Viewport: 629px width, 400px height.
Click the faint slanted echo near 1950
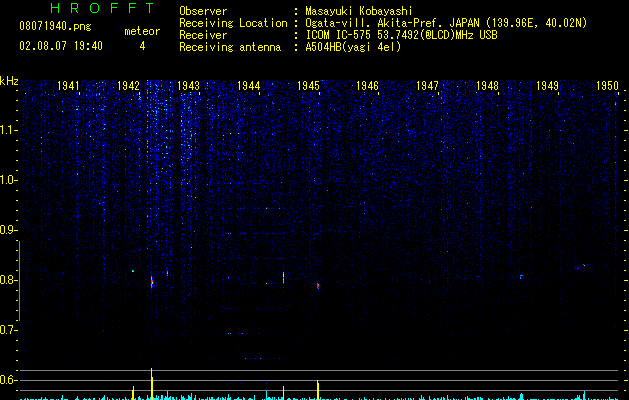coord(580,266)
